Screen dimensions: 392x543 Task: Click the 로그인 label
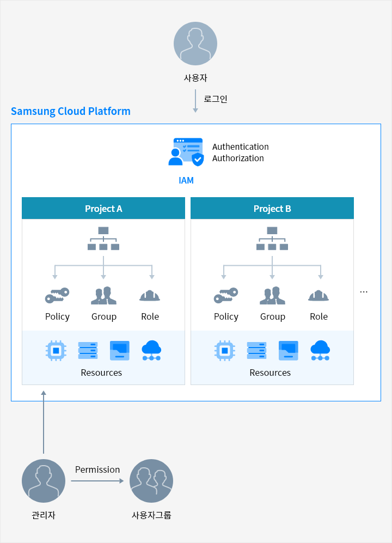click(x=216, y=99)
